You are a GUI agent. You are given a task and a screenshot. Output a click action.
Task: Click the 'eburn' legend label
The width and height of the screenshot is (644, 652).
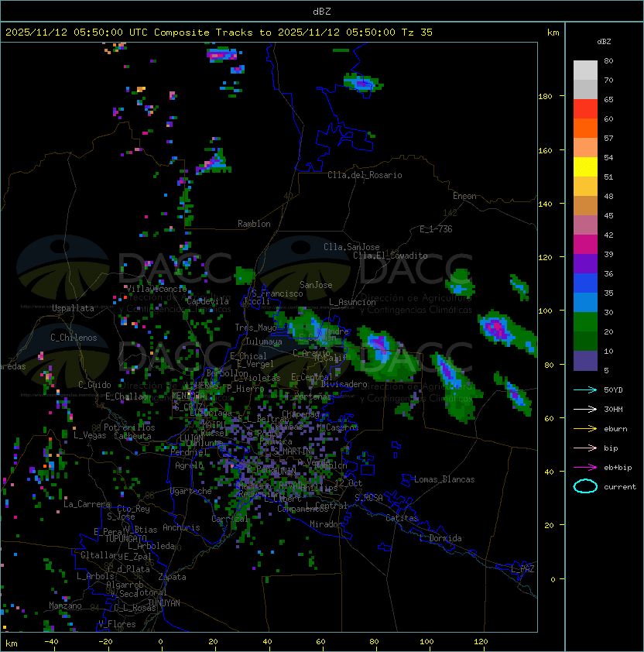[x=615, y=429]
